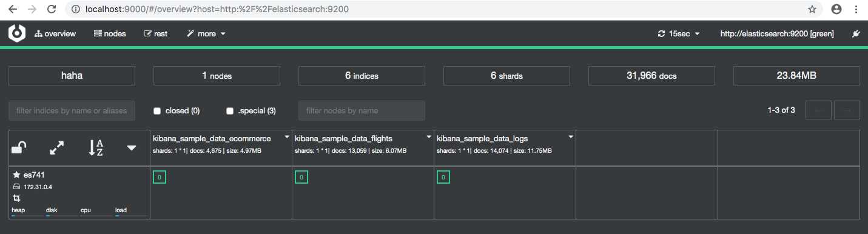Click the node IP 172.31.0.4

(x=38, y=187)
